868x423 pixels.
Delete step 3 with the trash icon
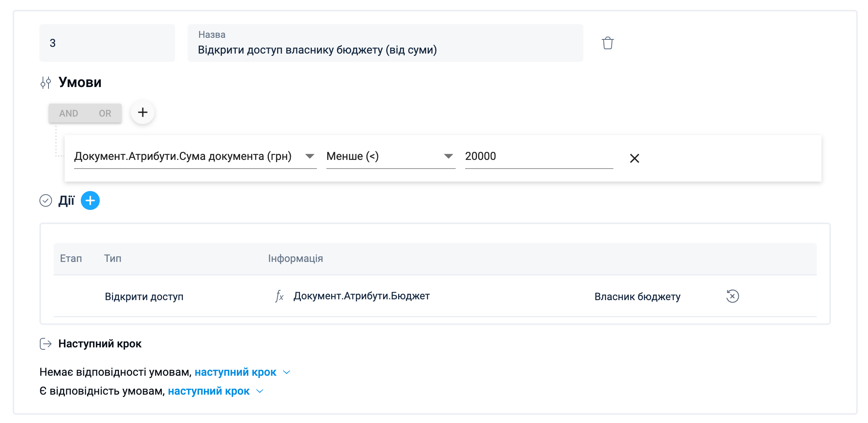coord(607,43)
